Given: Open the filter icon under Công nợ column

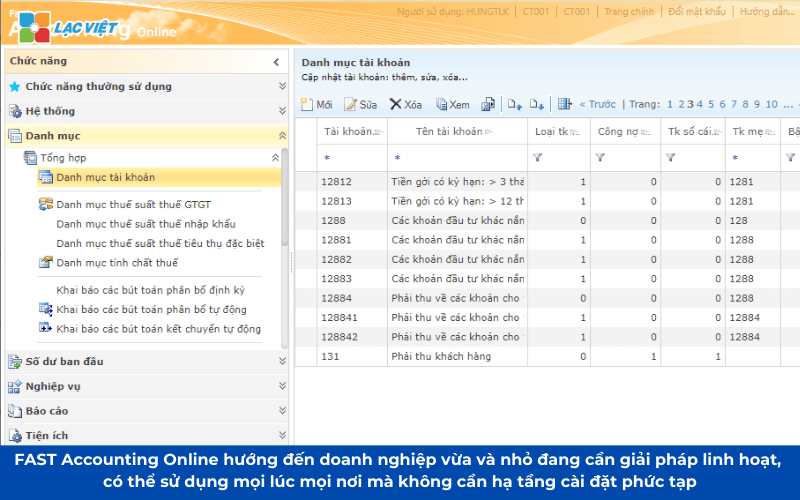Looking at the screenshot, I should point(600,157).
